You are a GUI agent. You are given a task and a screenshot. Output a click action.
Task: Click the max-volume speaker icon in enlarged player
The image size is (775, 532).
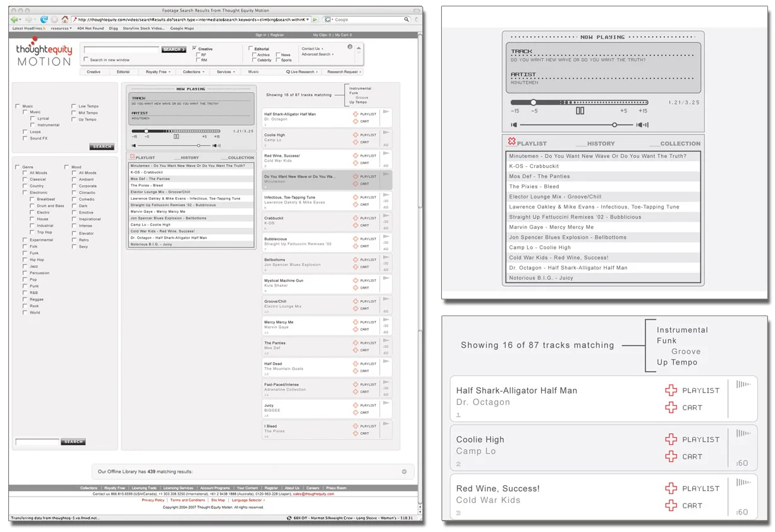pyautogui.click(x=642, y=125)
